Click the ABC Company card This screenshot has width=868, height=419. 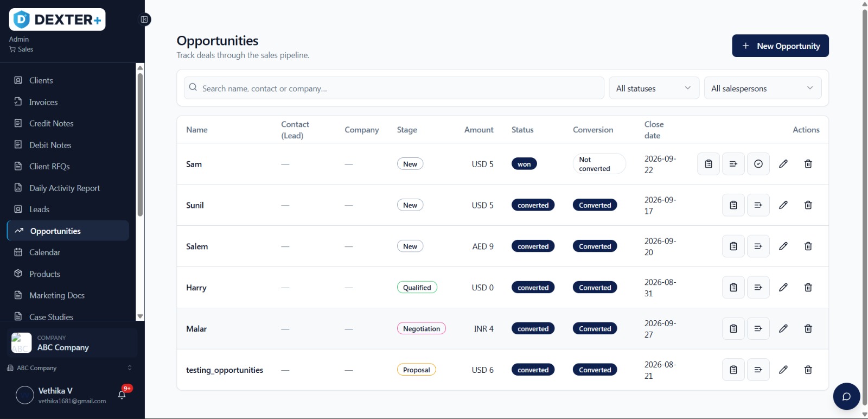(72, 343)
